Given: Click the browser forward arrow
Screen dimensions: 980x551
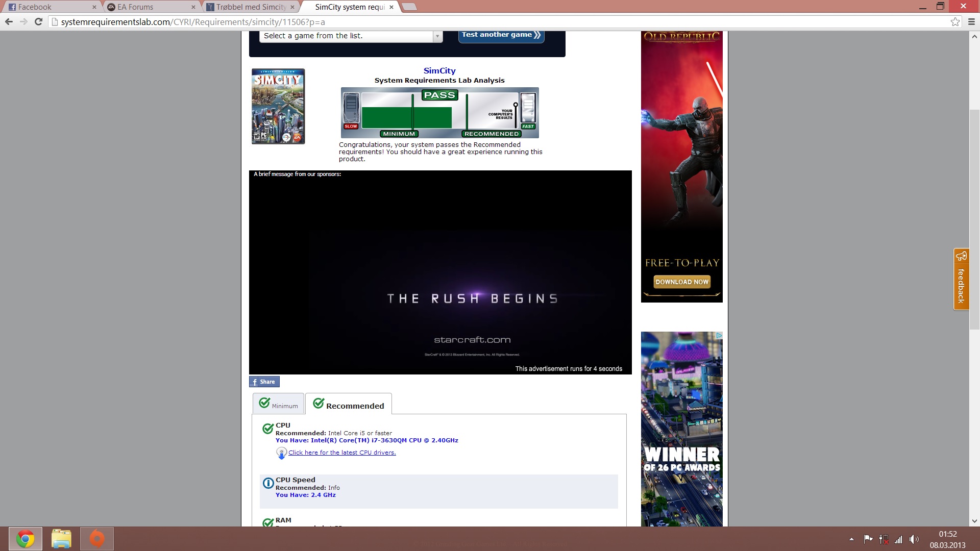Looking at the screenshot, I should [23, 21].
